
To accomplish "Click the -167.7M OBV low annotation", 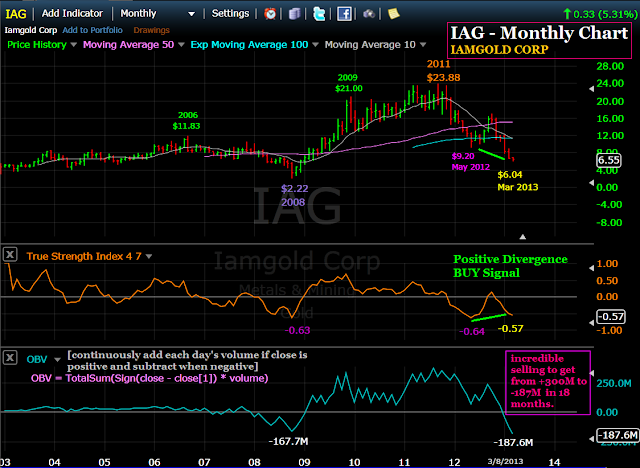I will (x=288, y=441).
